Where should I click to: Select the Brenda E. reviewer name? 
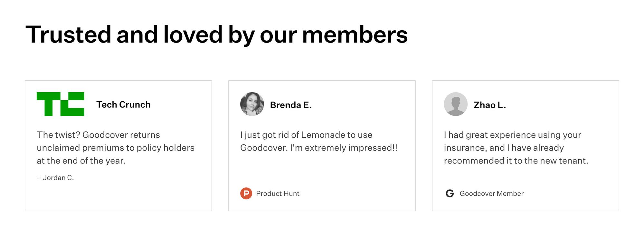coord(291,105)
